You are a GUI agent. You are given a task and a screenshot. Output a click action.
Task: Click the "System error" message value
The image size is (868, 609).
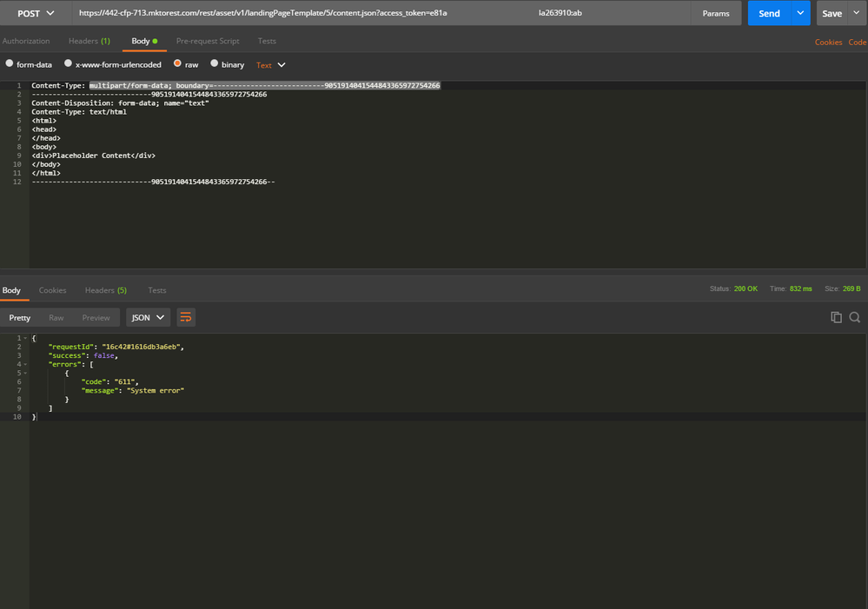156,390
